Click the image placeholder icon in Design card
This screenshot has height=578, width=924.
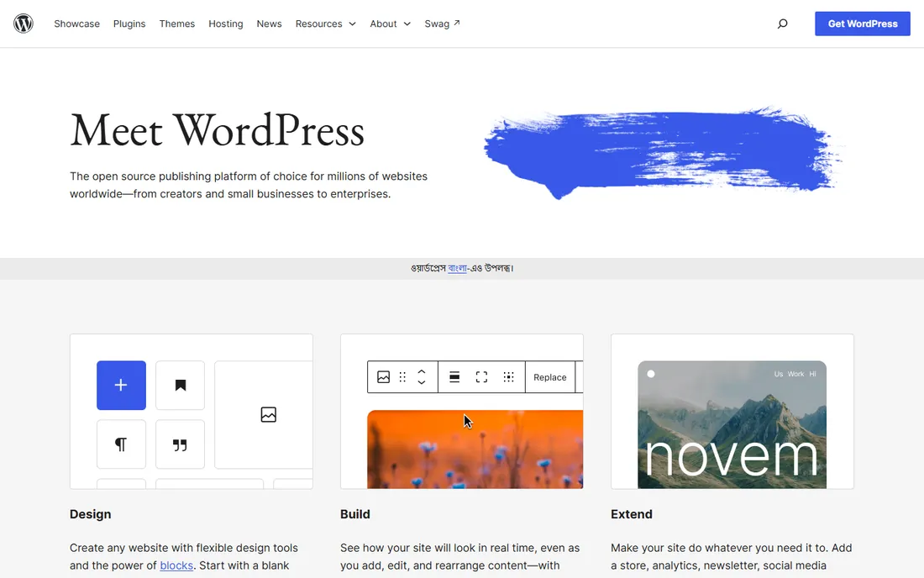click(x=268, y=415)
